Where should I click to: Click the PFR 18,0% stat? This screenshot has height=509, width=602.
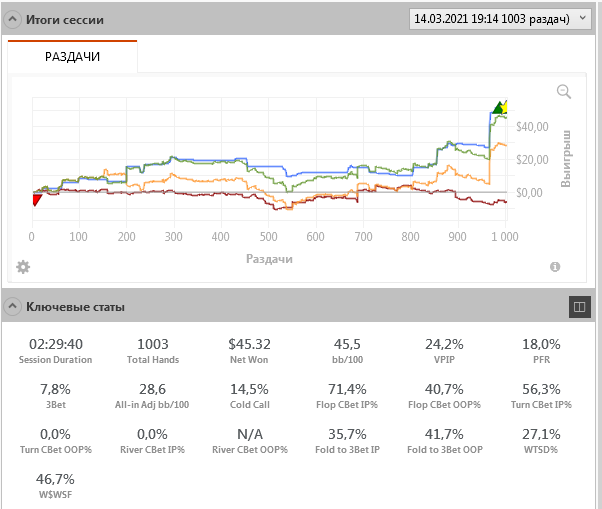[x=541, y=344]
